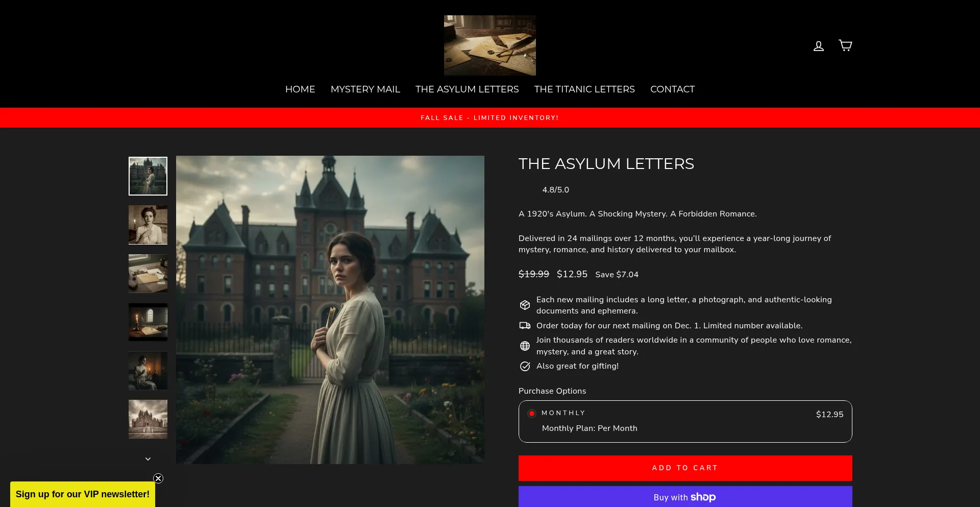The width and height of the screenshot is (980, 507).
Task: Add The Asylum Letters to cart
Action: (685, 468)
